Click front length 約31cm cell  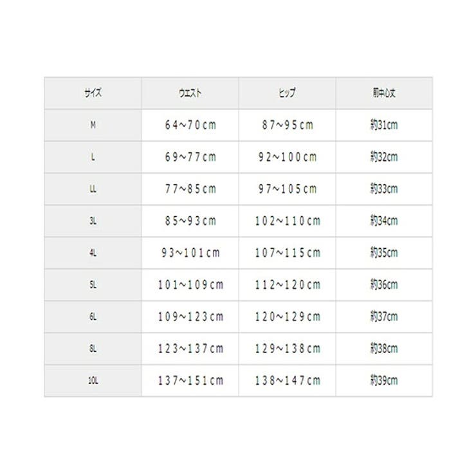pyautogui.click(x=384, y=125)
